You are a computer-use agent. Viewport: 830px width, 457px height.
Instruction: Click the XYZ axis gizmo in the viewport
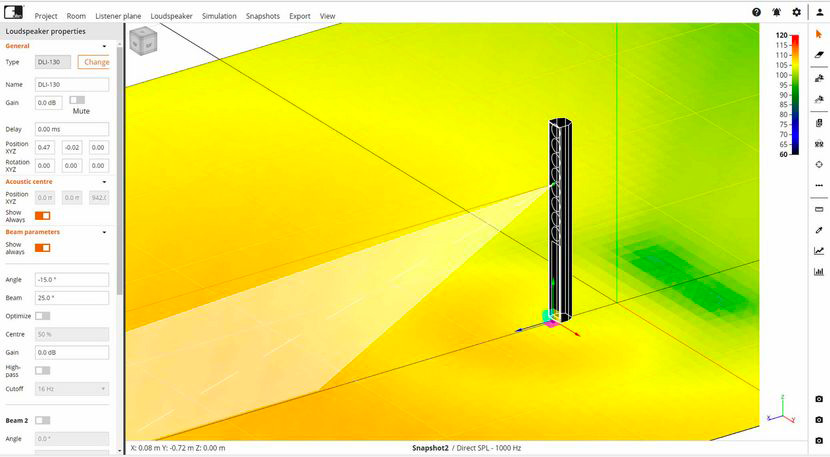782,410
